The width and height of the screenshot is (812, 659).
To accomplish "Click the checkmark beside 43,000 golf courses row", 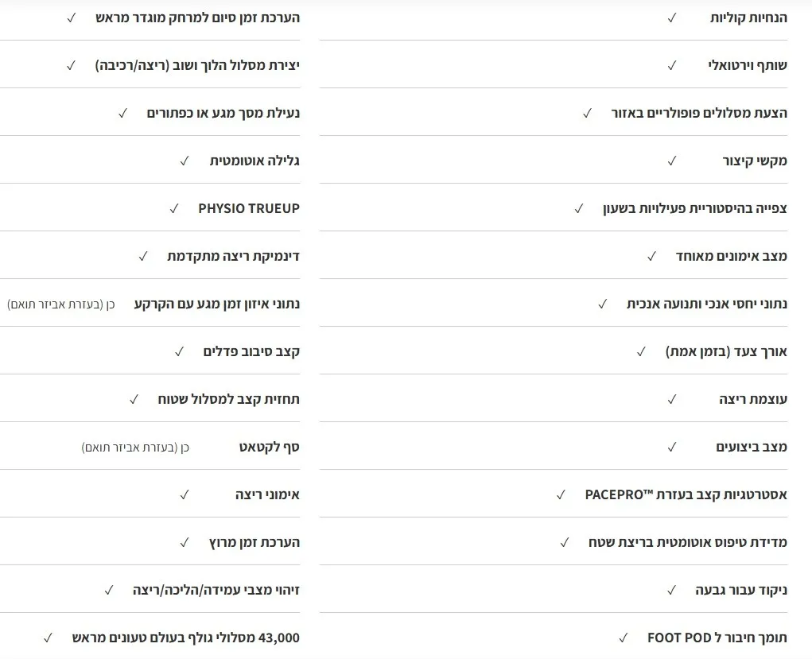I will [x=48, y=638].
